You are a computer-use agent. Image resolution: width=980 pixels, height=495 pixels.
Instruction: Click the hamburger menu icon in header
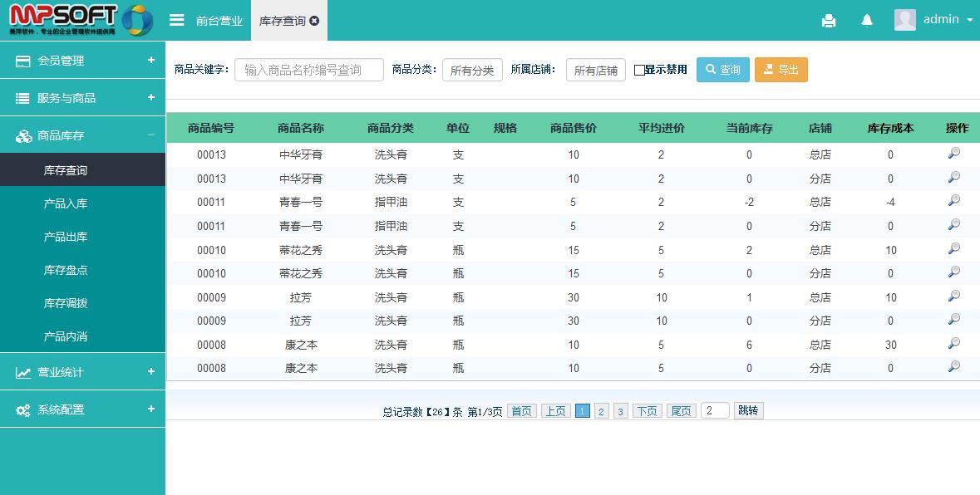click(176, 20)
